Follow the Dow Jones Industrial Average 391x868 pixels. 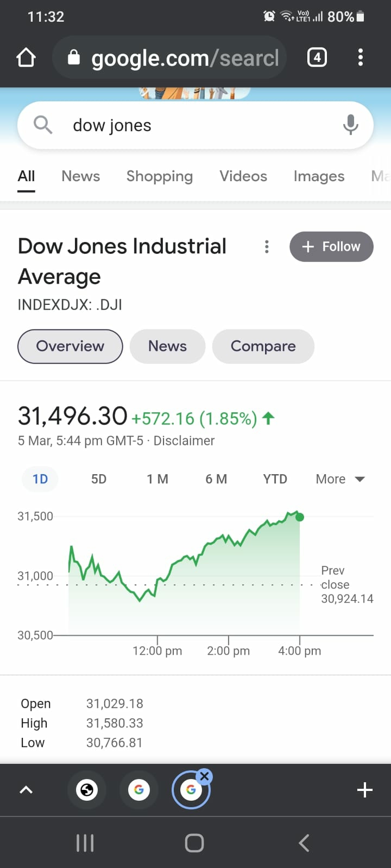pyautogui.click(x=331, y=247)
